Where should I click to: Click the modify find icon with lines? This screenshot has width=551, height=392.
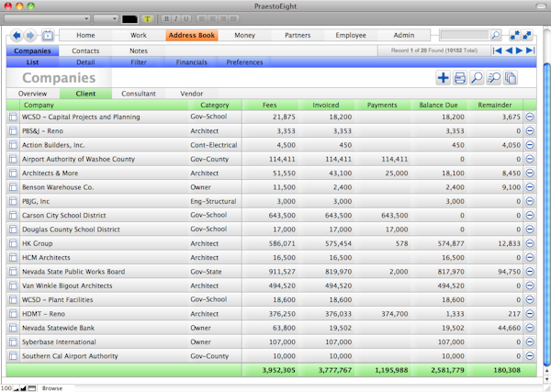(494, 78)
